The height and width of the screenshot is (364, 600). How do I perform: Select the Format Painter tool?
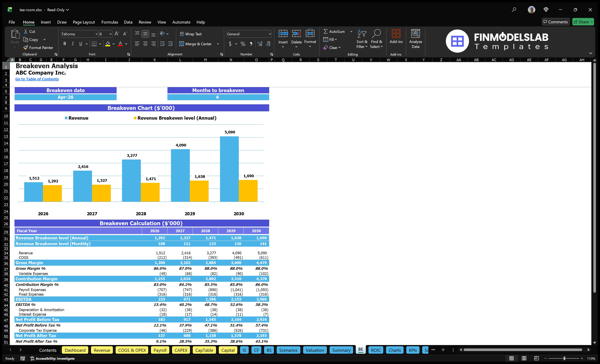point(38,48)
